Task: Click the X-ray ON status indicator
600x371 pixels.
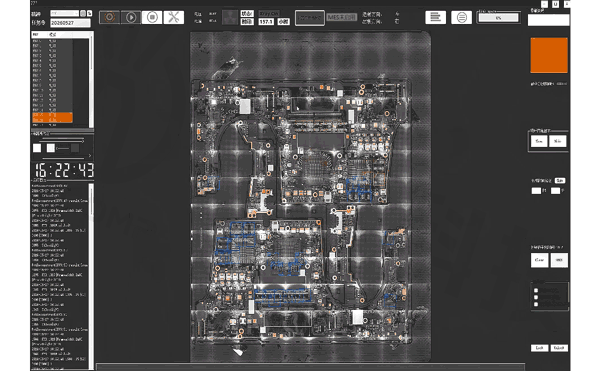Action: (269, 13)
